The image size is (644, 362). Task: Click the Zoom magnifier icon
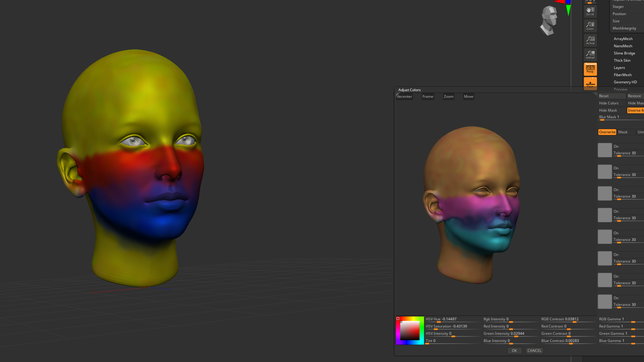(590, 26)
